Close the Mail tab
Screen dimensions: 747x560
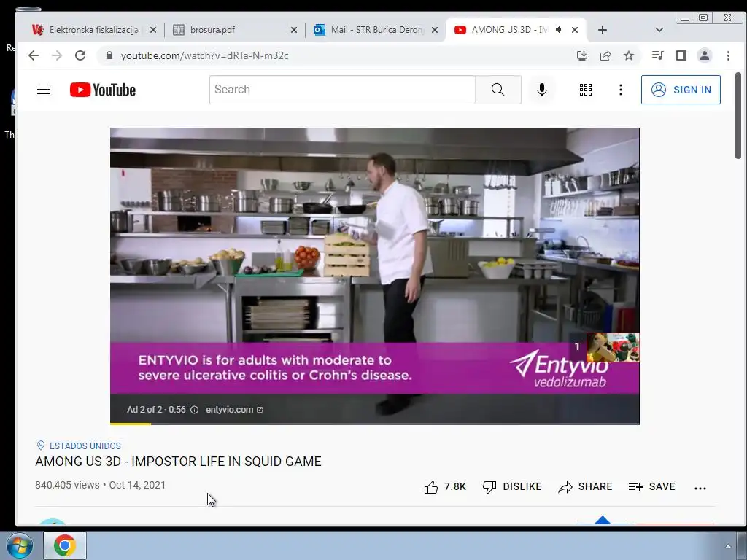pos(435,30)
